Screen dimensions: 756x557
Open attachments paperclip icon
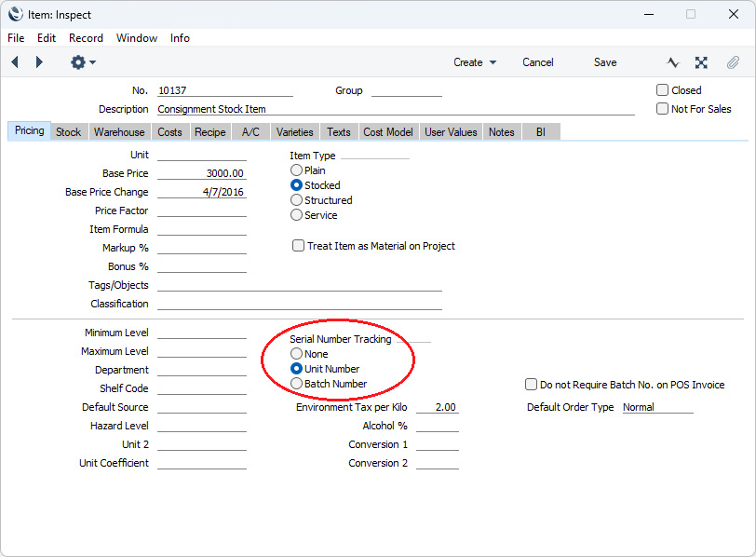[x=733, y=62]
